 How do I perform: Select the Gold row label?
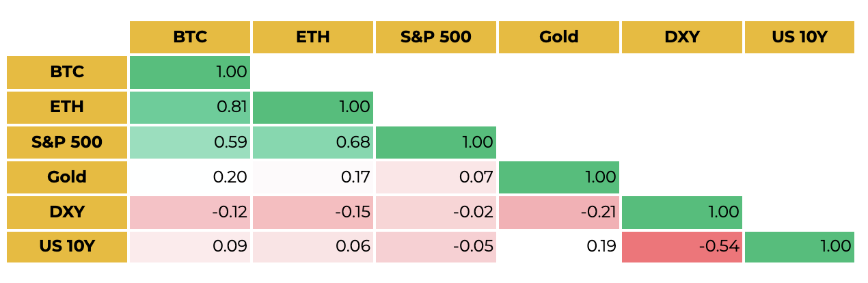click(x=67, y=177)
